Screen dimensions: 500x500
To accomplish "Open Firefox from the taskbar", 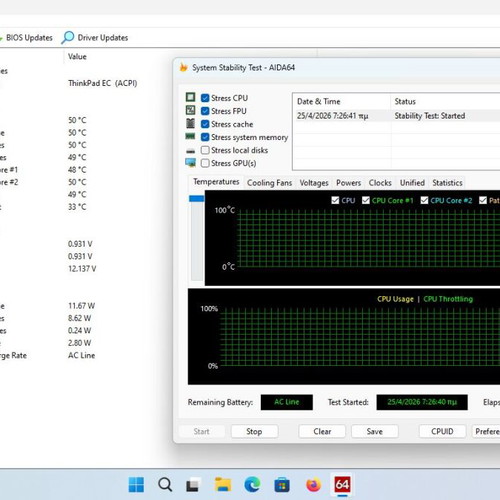I will (313, 485).
